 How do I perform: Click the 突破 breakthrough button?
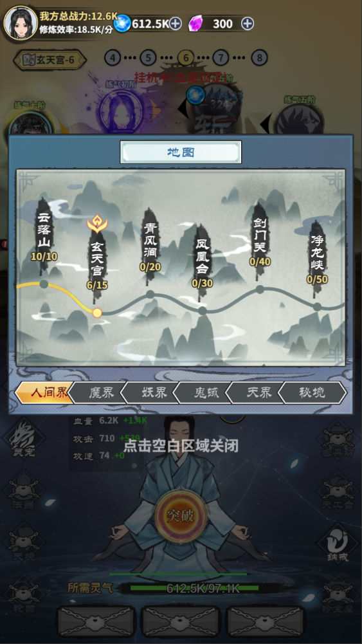pos(181,516)
